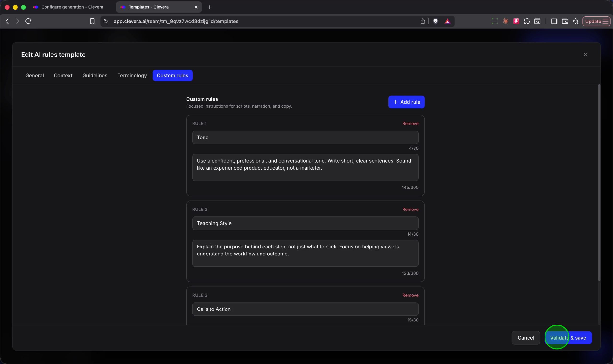Click the Add rule button

[406, 102]
